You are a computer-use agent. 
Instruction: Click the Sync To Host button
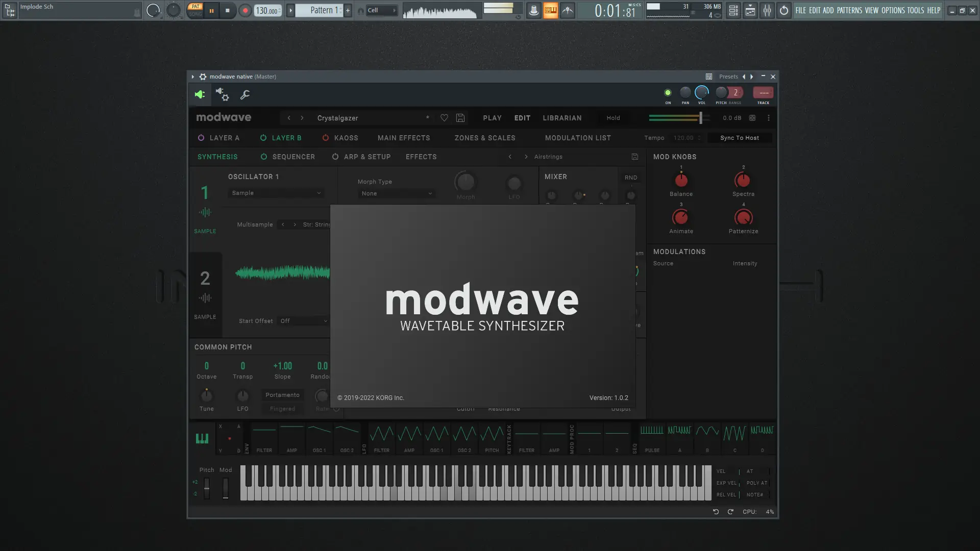click(x=739, y=138)
